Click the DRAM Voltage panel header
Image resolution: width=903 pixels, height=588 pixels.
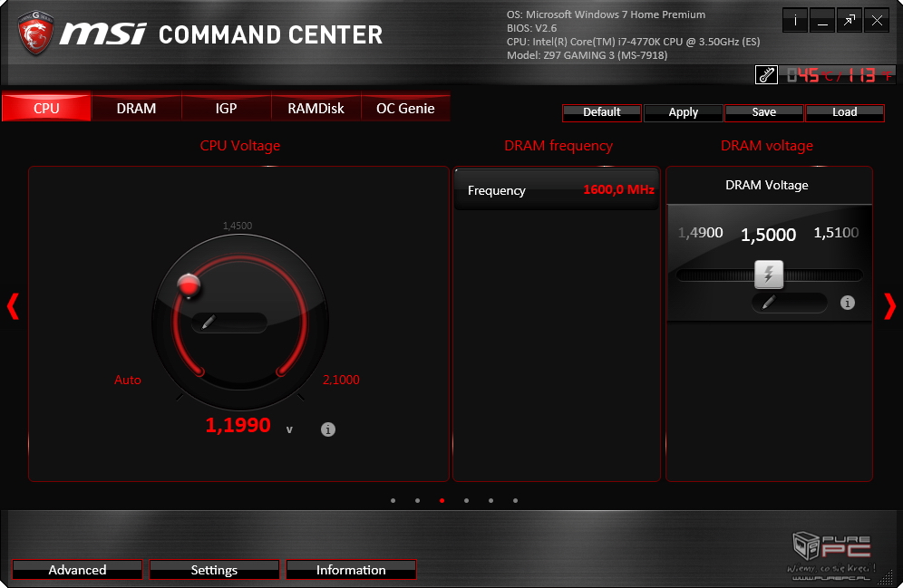click(769, 185)
